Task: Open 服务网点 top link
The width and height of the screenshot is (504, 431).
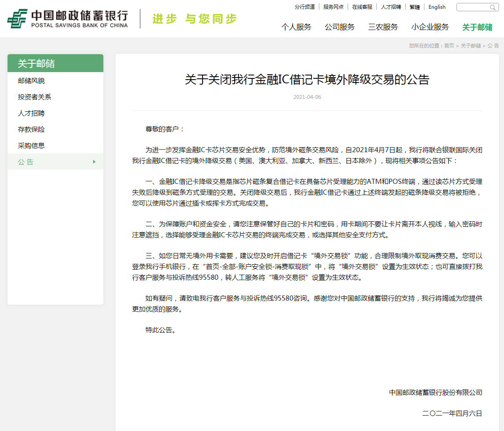Action: (x=333, y=7)
